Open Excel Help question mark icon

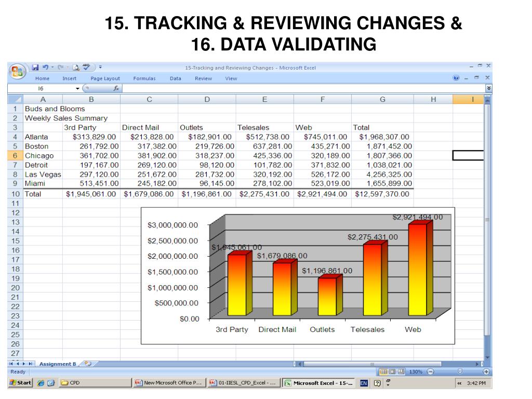[456, 78]
